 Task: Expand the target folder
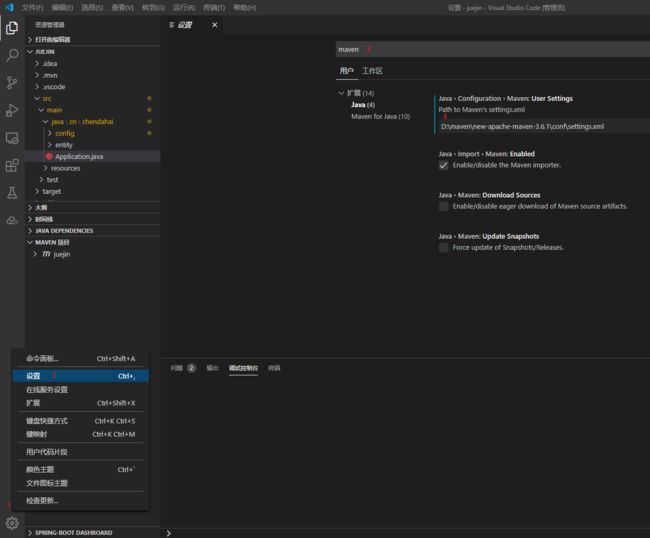(37, 191)
